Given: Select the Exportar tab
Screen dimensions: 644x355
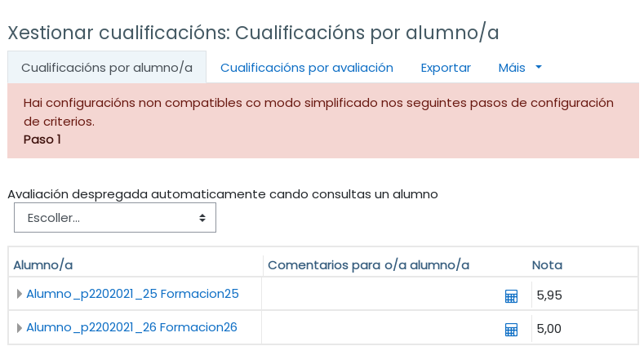Looking at the screenshot, I should (446, 68).
